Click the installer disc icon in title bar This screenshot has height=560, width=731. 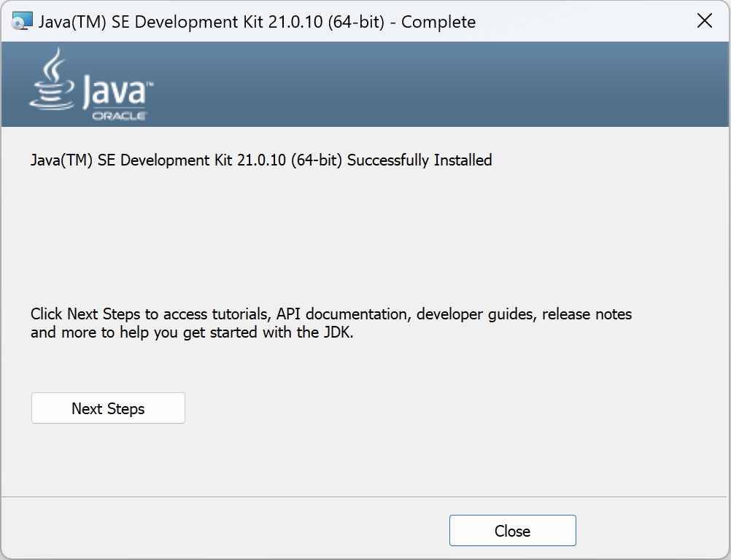coord(22,21)
